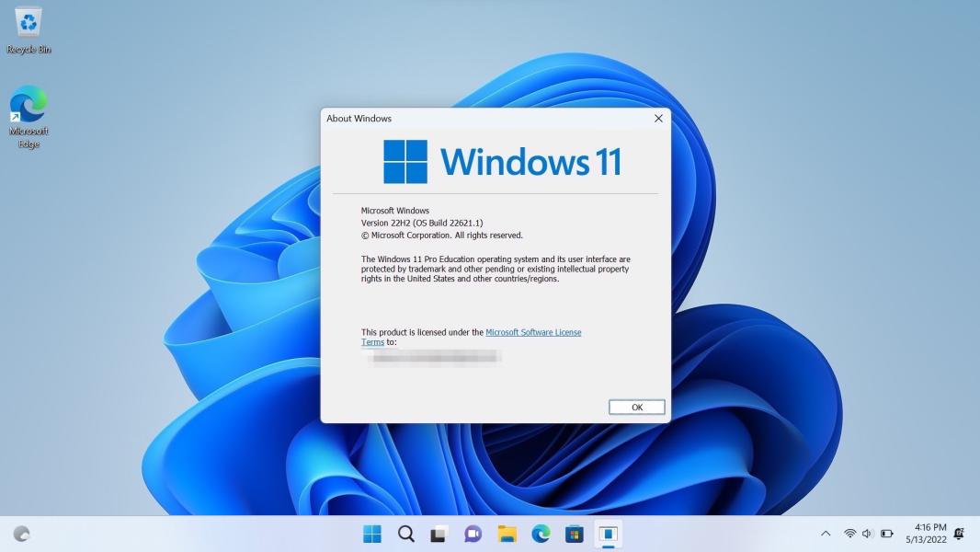Image resolution: width=980 pixels, height=552 pixels.
Task: Click the volume speaker tray icon
Action: point(867,534)
